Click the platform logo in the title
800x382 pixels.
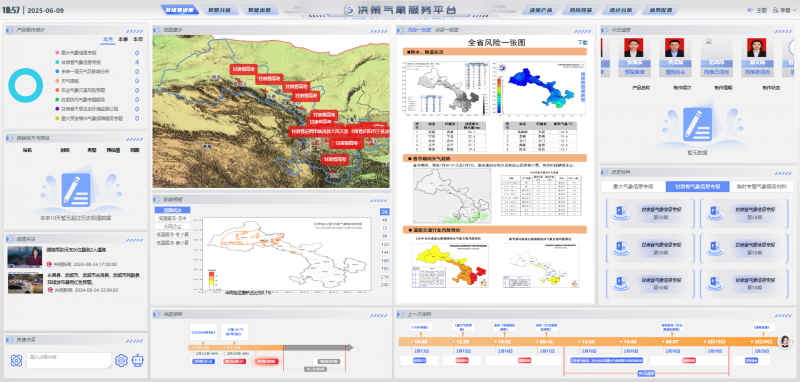click(349, 10)
